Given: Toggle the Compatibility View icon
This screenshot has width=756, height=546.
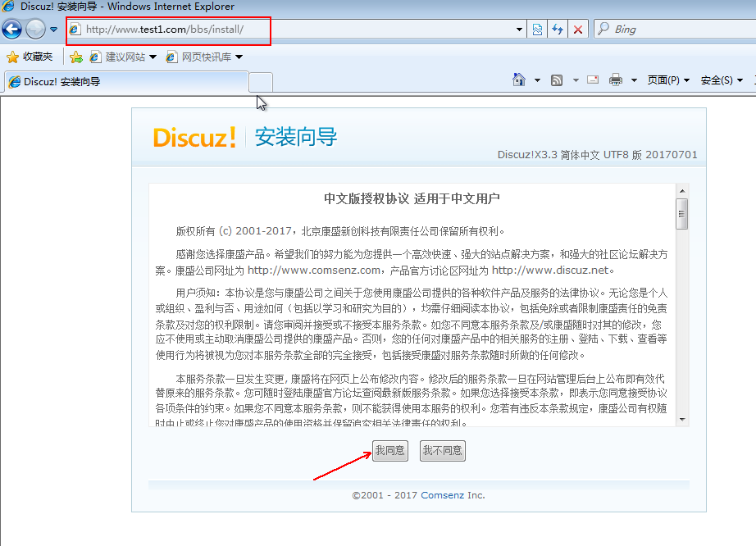Looking at the screenshot, I should point(537,30).
